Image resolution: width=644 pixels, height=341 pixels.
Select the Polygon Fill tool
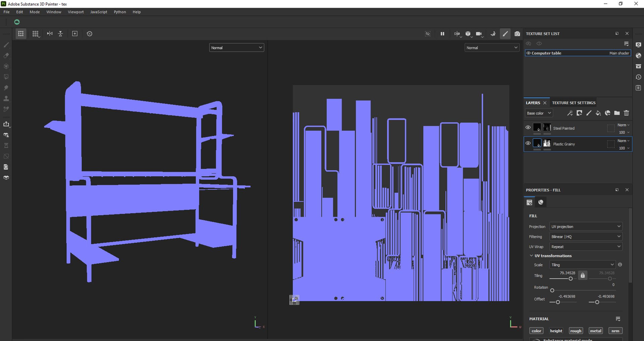coord(6,77)
